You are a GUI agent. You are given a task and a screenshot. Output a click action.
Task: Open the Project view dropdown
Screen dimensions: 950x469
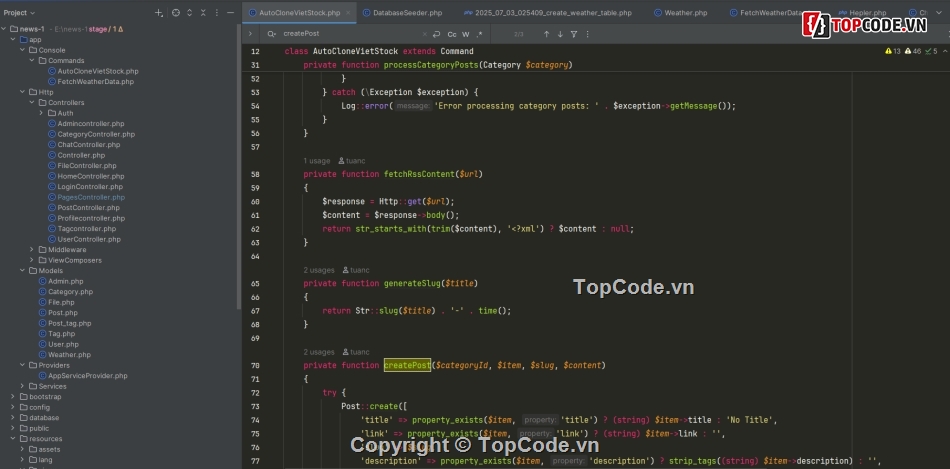tap(19, 13)
